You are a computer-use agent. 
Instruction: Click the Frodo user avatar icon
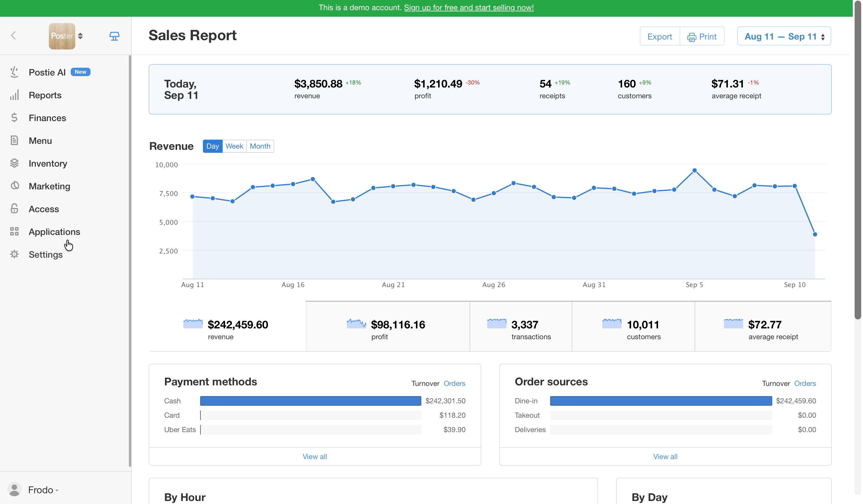click(14, 489)
